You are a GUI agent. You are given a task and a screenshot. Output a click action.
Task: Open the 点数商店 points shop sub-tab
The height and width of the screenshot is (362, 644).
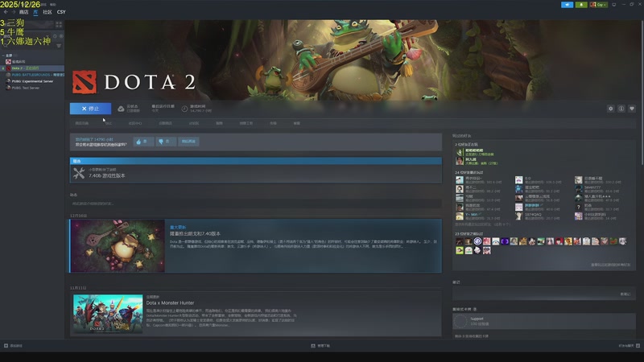tap(165, 123)
